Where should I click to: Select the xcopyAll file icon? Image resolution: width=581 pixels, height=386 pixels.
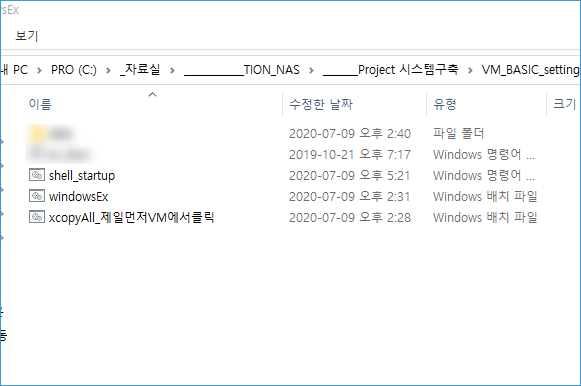37,217
